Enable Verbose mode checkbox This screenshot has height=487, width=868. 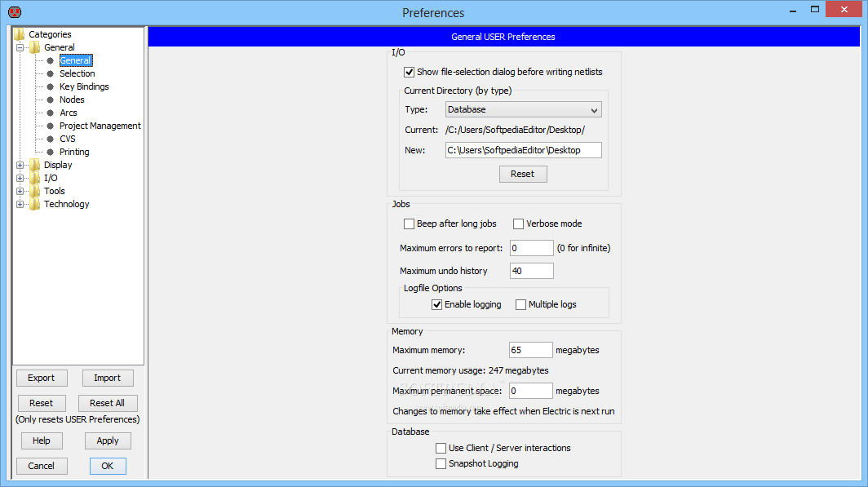coord(518,224)
